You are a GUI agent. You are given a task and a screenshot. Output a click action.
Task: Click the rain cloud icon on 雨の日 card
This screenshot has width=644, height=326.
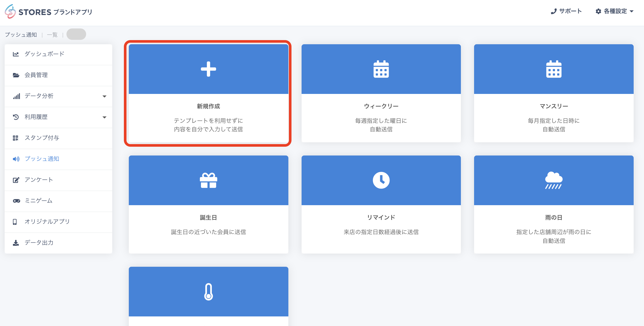click(553, 180)
